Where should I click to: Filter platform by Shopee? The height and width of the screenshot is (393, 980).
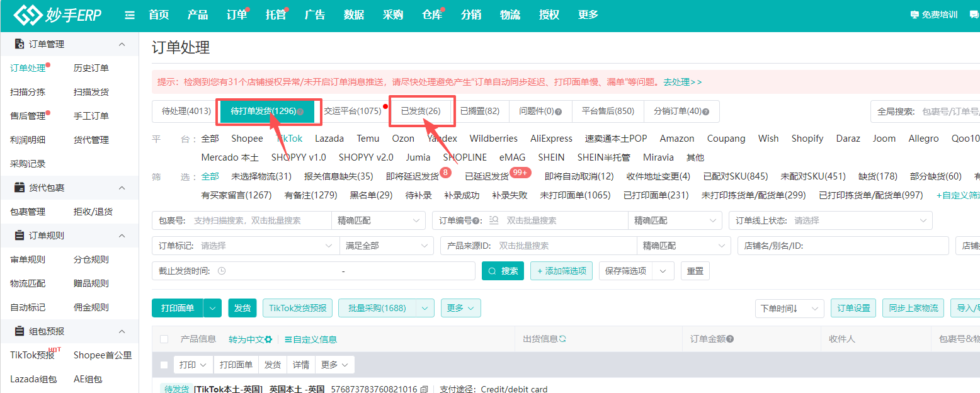pyautogui.click(x=247, y=139)
